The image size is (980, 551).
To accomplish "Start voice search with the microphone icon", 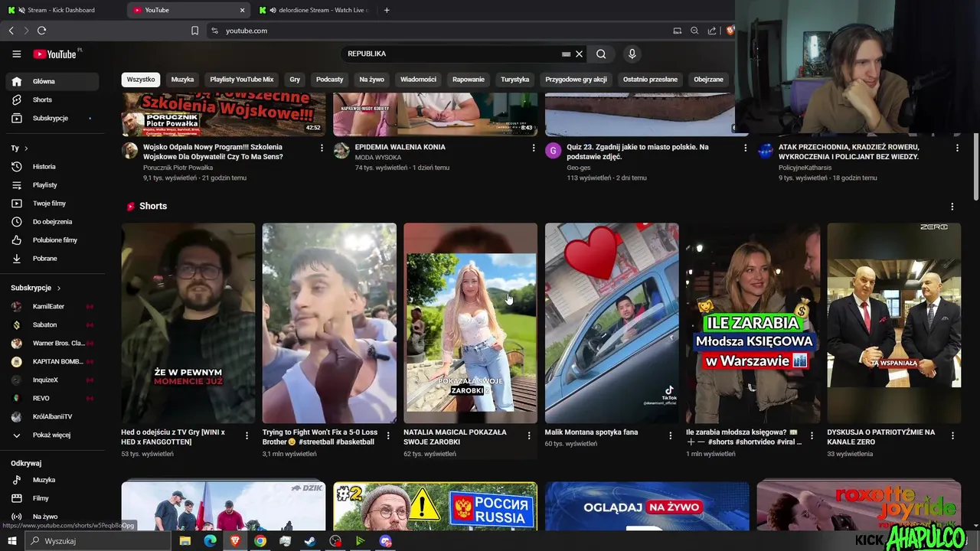I will [x=632, y=54].
